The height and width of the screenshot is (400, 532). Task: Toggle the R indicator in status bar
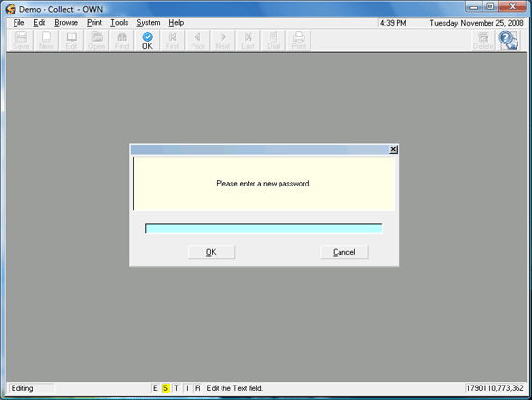tap(197, 388)
